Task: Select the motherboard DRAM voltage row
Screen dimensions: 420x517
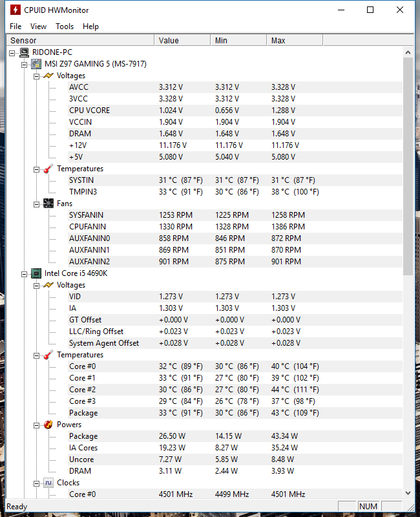Action: 235,134
